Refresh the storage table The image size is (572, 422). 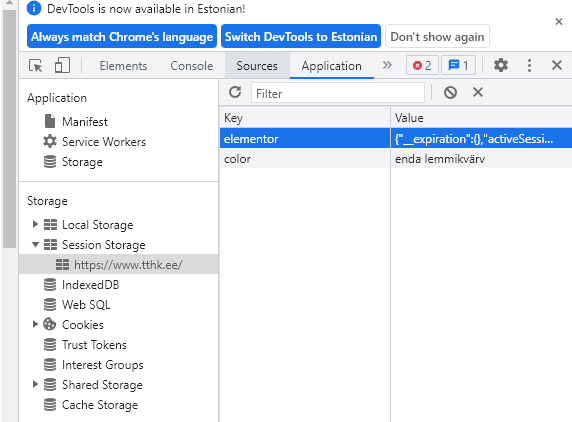pos(235,92)
